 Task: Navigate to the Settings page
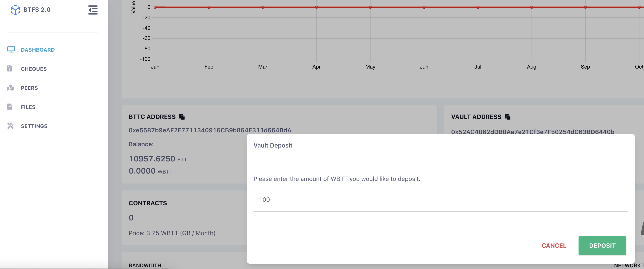(x=34, y=126)
